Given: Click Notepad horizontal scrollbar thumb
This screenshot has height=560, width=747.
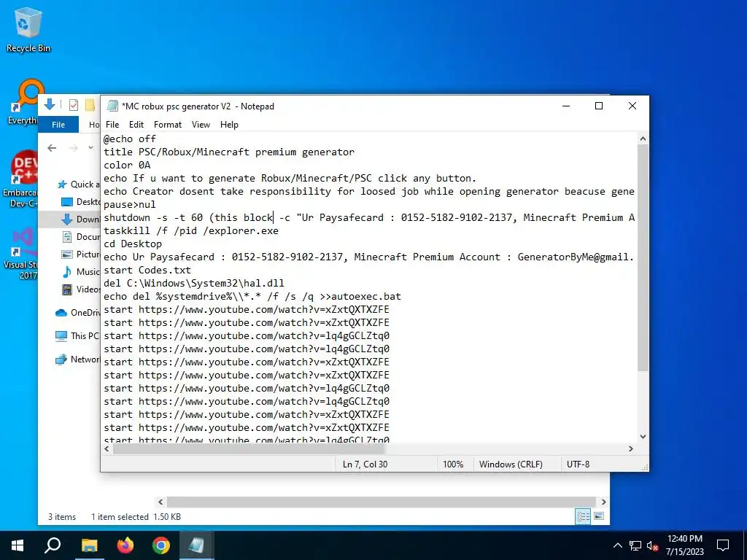Looking at the screenshot, I should pos(248,448).
